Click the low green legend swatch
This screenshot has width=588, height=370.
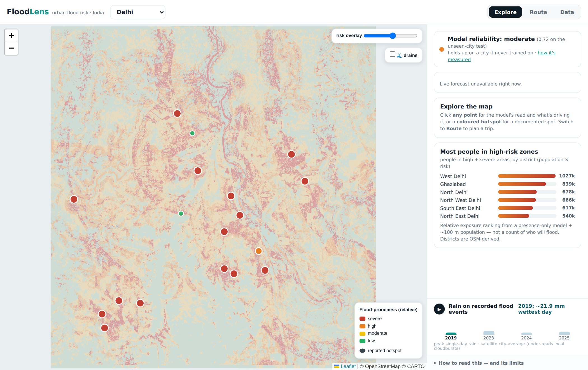[362, 341]
